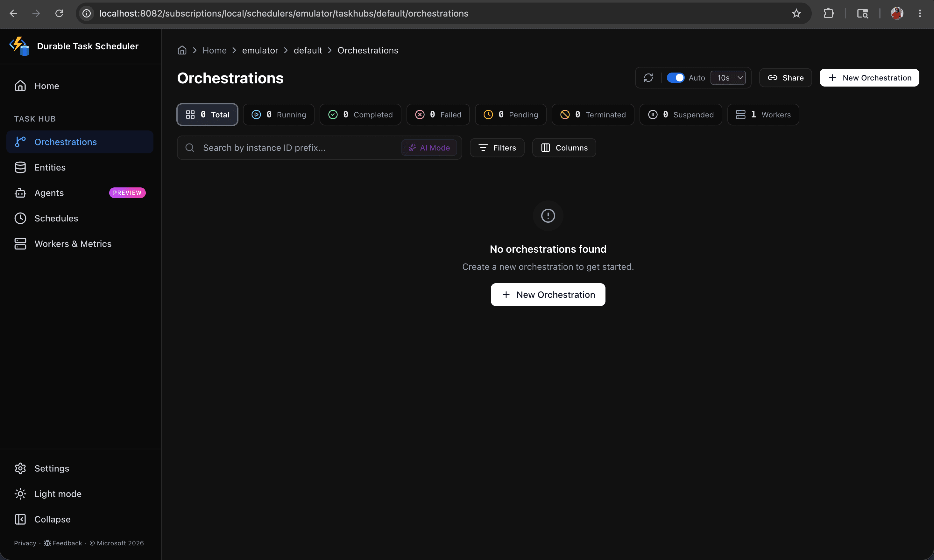Click the Orchestrations breadcrumb item
The image size is (934, 560).
[x=368, y=50]
